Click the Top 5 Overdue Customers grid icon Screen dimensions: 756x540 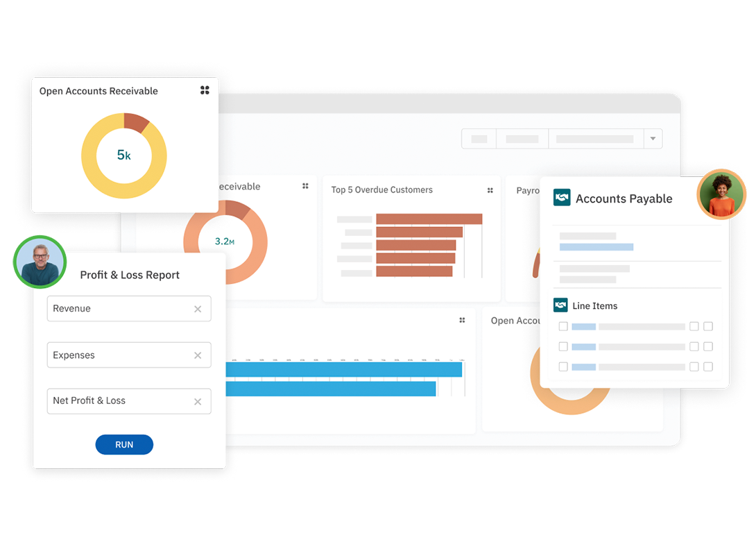pyautogui.click(x=490, y=189)
